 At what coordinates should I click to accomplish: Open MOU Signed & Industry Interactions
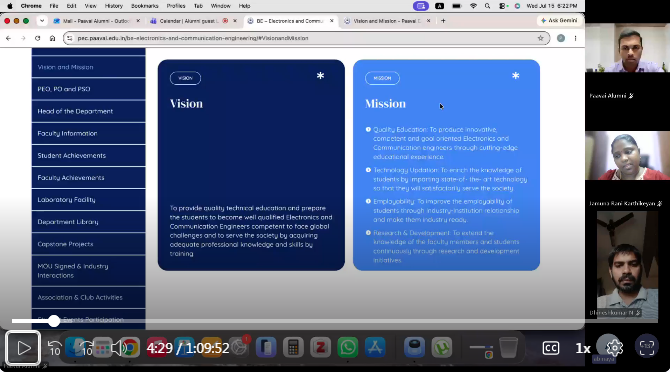(x=88, y=271)
